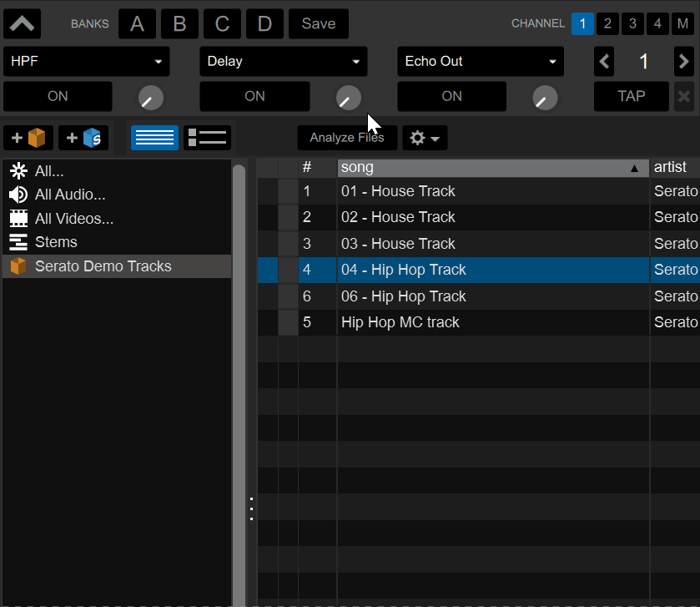This screenshot has height=607, width=700.
Task: Create a new crate
Action: [x=28, y=137]
